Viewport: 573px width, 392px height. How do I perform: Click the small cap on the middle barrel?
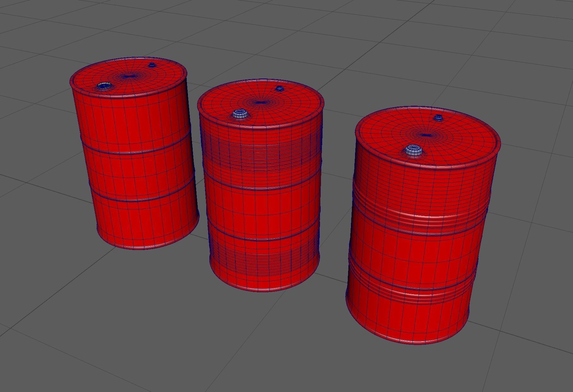279,88
